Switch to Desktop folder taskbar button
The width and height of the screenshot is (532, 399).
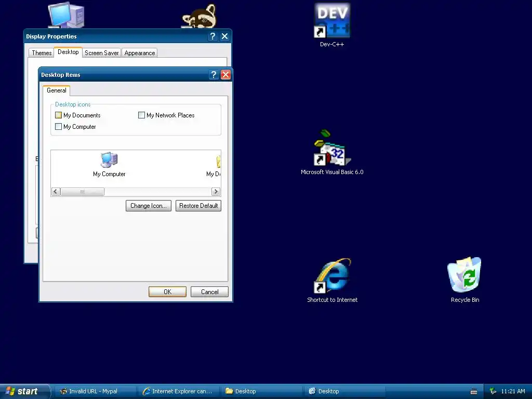coord(261,392)
